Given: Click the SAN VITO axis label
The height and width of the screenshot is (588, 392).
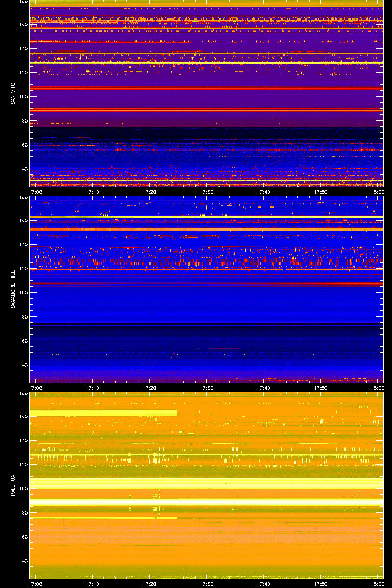Looking at the screenshot, I should click(x=12, y=93).
